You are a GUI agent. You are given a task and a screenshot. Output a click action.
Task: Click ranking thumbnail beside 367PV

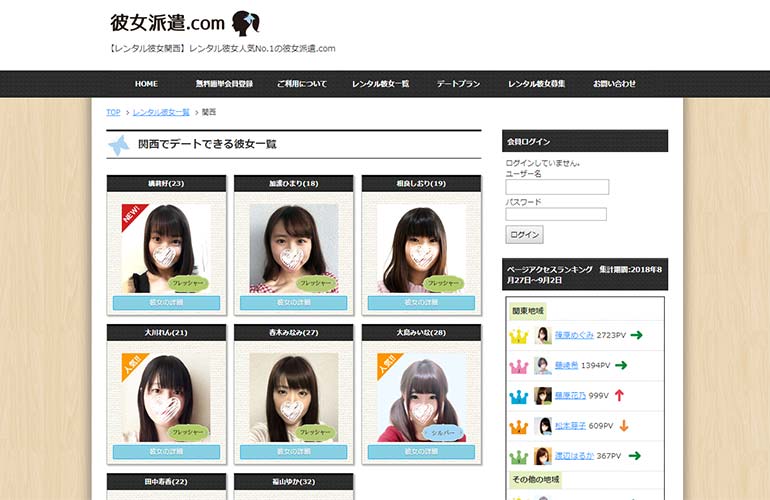click(543, 456)
